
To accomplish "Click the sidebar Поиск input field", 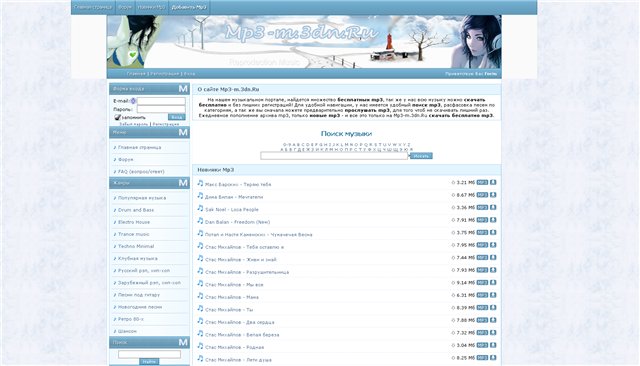I will pos(149,354).
